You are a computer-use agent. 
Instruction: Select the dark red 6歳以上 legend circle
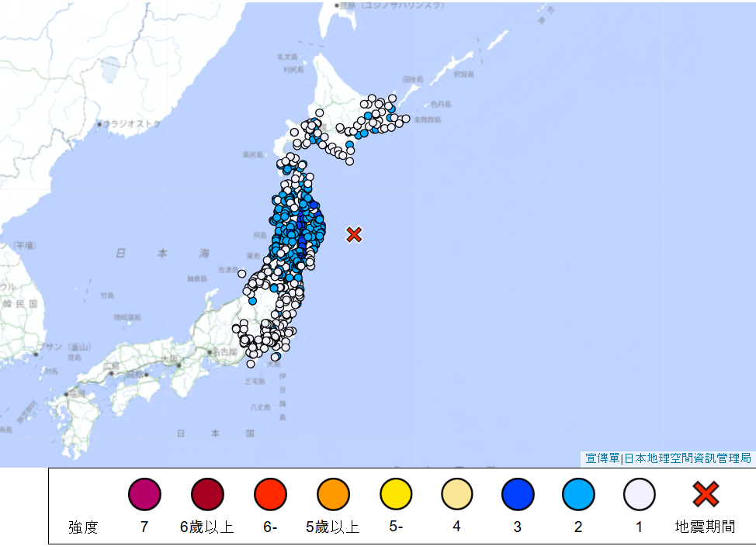pos(207,494)
